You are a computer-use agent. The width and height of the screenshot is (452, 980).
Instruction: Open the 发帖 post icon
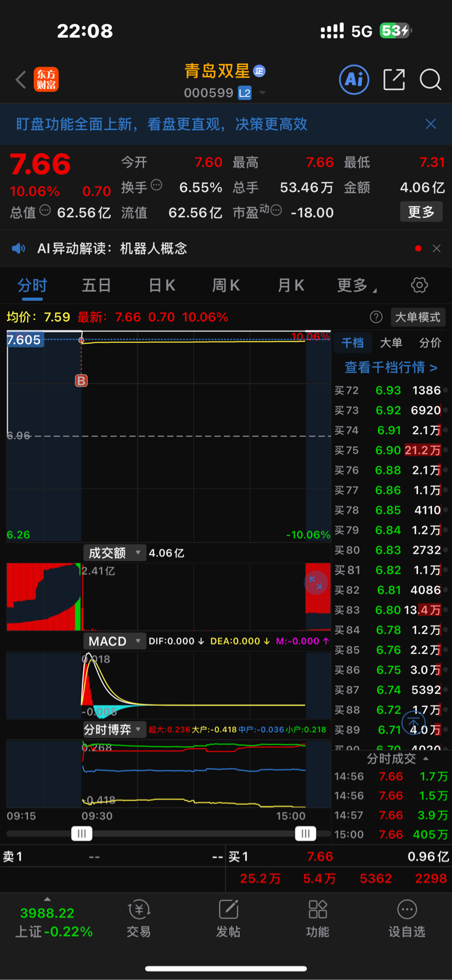pos(228,918)
